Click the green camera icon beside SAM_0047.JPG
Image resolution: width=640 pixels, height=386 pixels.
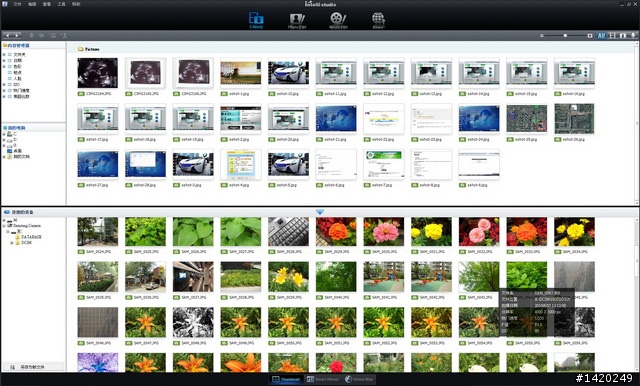pyautogui.click(x=129, y=343)
